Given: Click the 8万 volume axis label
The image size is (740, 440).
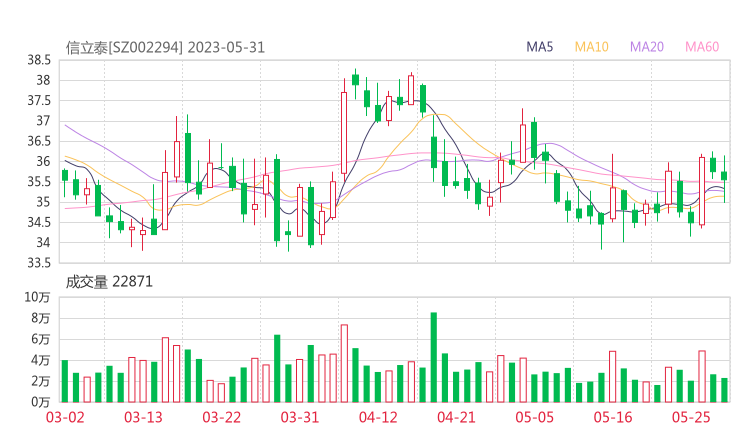Looking at the screenshot, I should click(41, 318).
